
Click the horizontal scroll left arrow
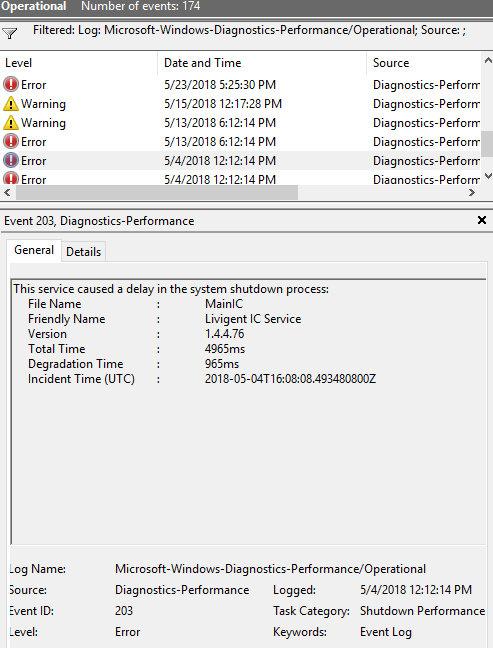click(7, 193)
